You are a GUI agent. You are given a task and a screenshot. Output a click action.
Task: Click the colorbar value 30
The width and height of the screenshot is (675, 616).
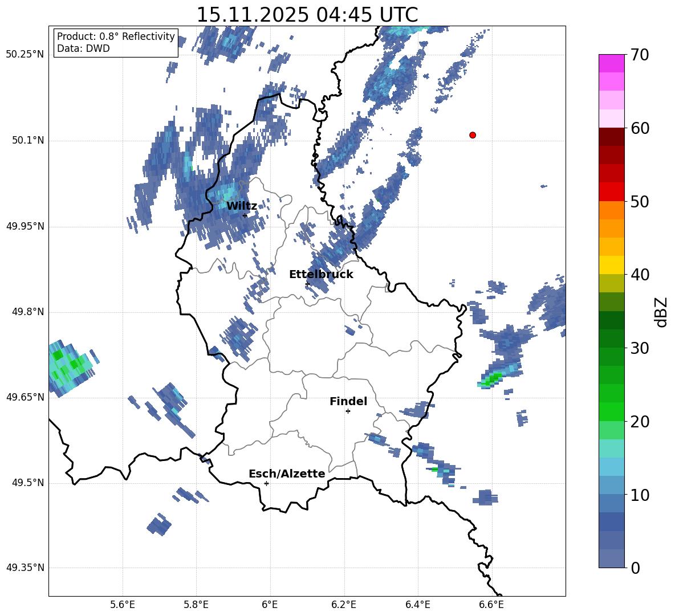click(640, 348)
